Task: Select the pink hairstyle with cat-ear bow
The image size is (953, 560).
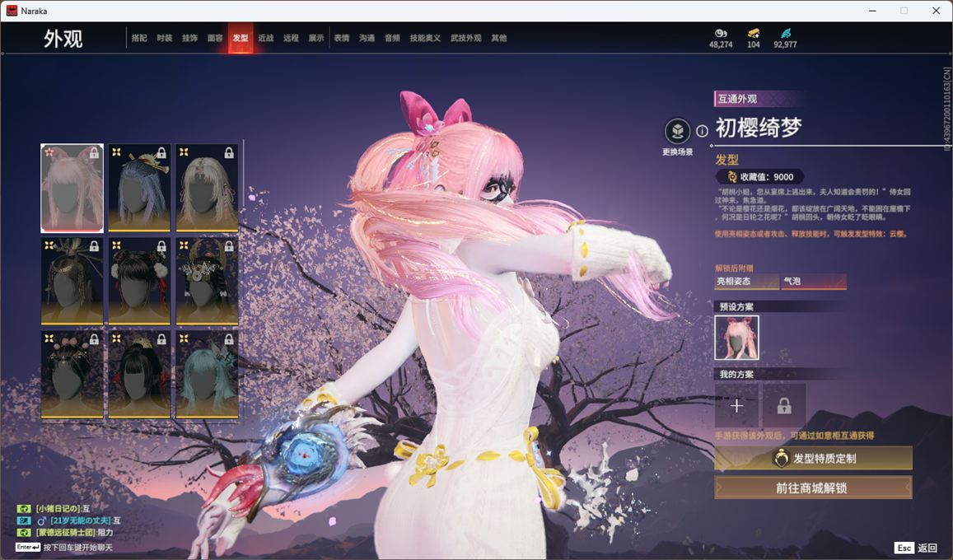Action: click(x=72, y=189)
